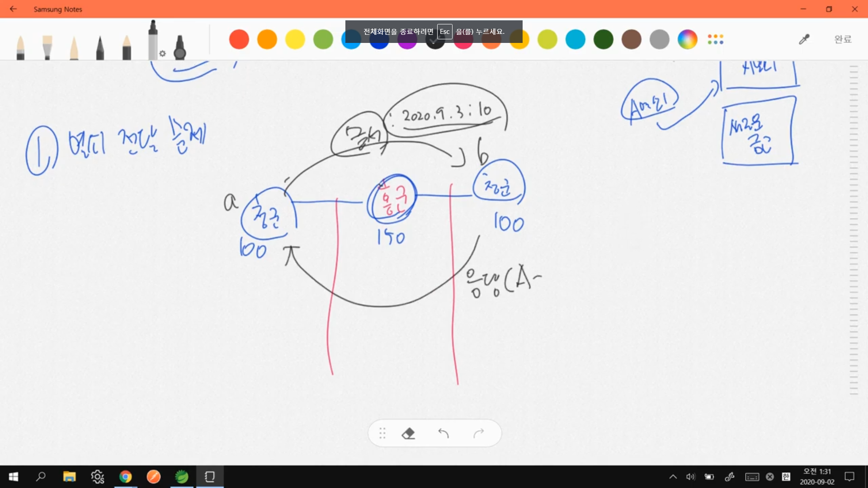This screenshot has height=488, width=868.
Task: Choose the brown color swatch
Action: click(632, 40)
